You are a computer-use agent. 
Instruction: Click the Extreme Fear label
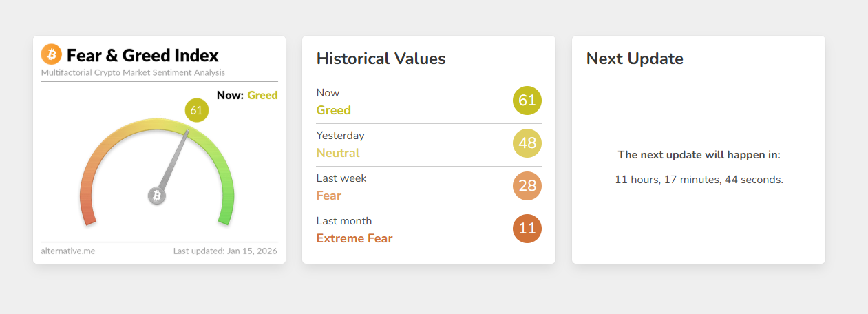pos(354,238)
